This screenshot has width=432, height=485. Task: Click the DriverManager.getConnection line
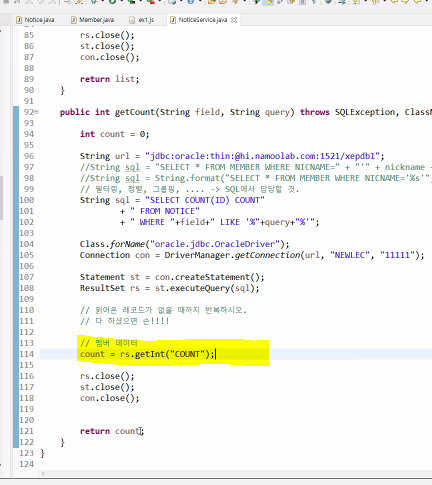(252, 255)
